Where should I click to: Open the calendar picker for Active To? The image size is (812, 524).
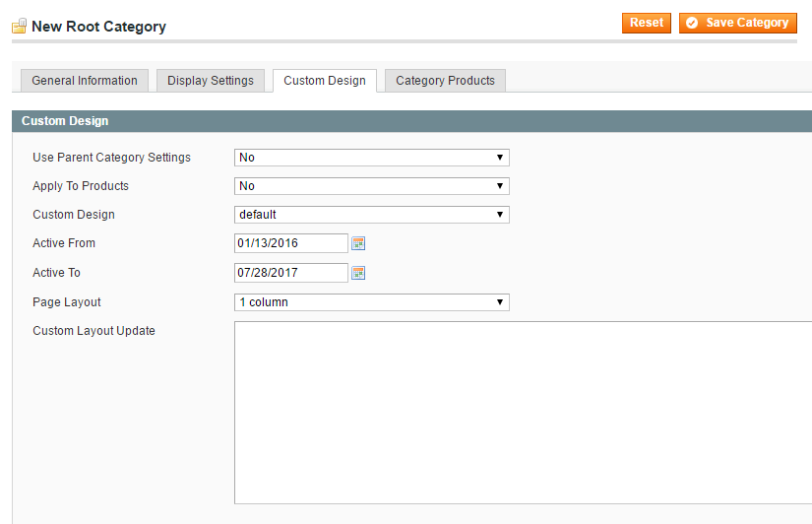pyautogui.click(x=358, y=273)
